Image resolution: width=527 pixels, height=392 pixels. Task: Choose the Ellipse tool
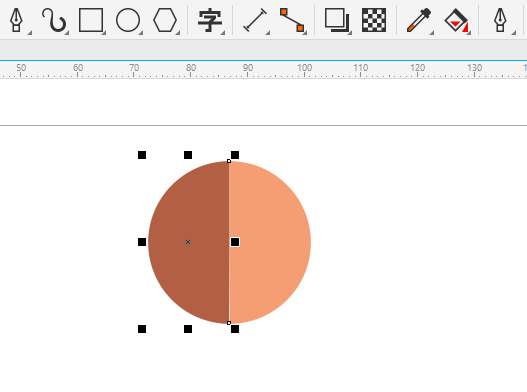point(128,20)
